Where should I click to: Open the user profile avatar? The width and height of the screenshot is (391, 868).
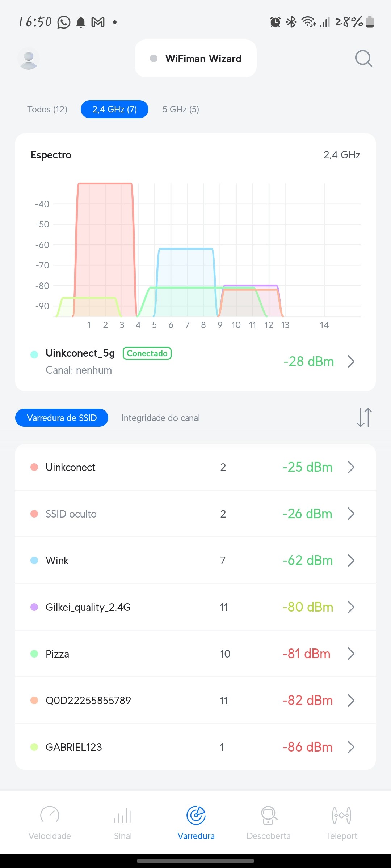[x=29, y=59]
